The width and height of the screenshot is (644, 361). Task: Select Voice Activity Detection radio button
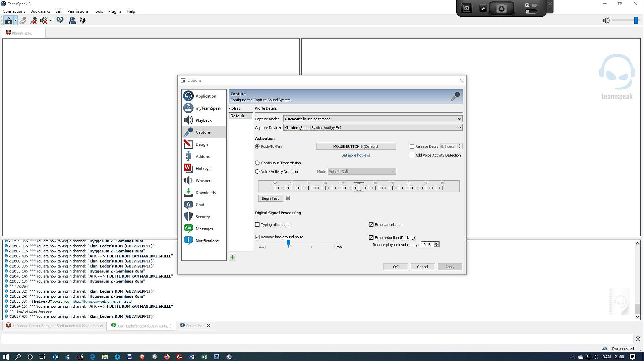[257, 172]
